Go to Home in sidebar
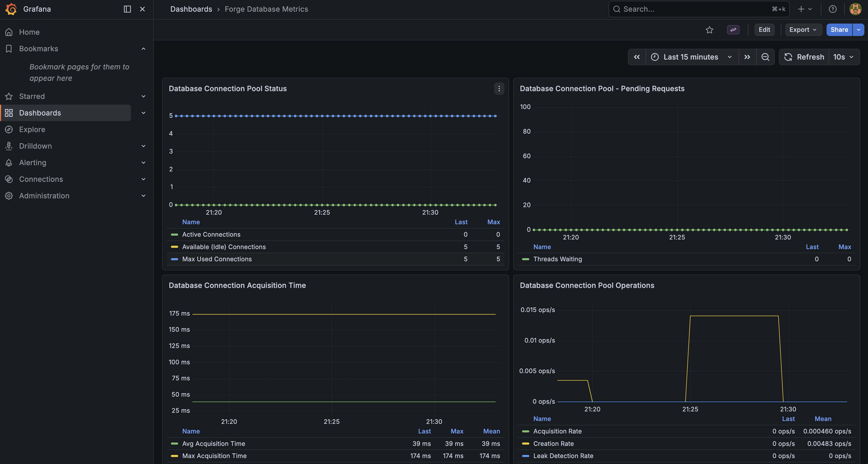This screenshot has height=464, width=868. coord(29,32)
